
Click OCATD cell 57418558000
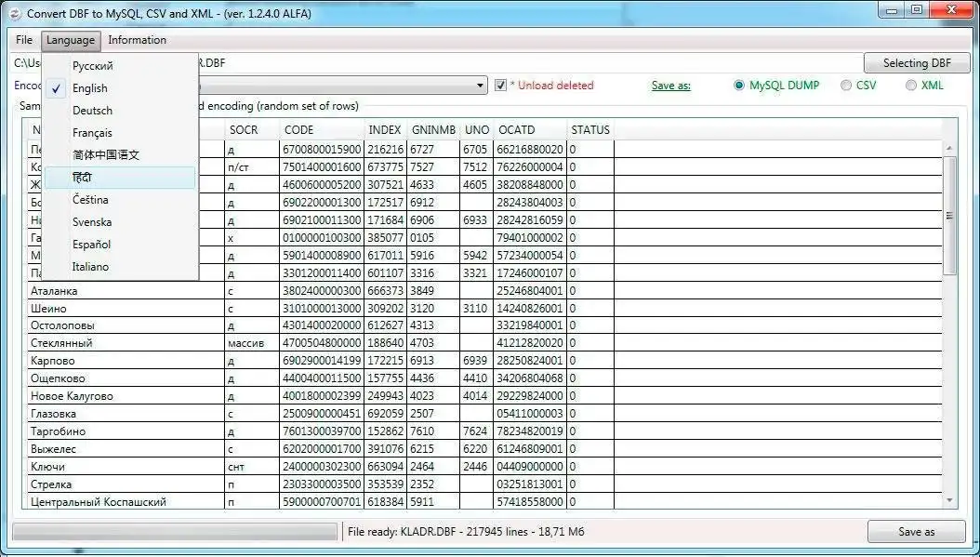tap(530, 501)
